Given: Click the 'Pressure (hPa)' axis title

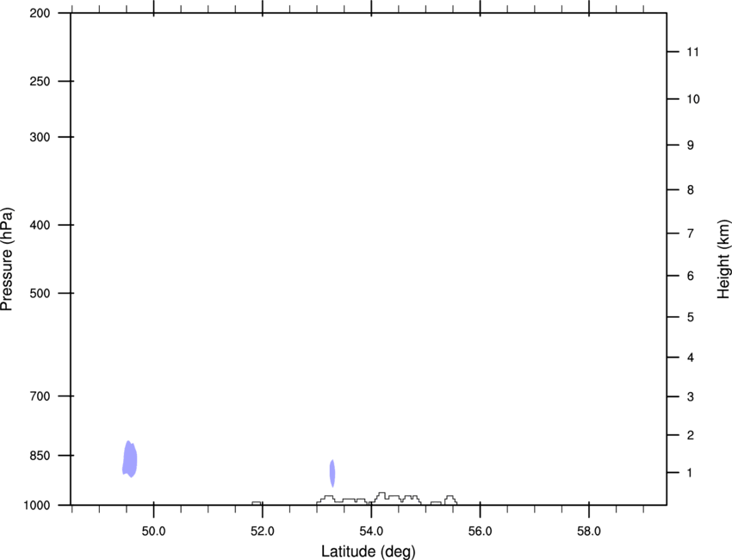Looking at the screenshot, I should (x=7, y=259).
